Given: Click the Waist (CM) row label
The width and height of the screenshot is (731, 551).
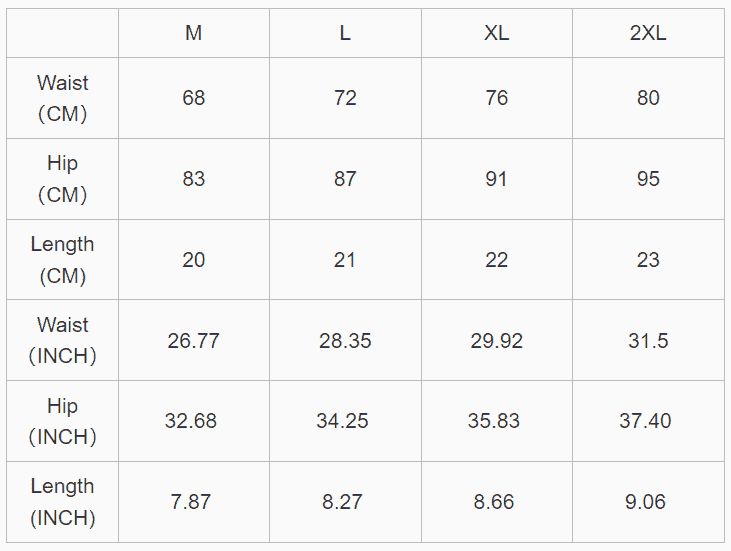Looking at the screenshot, I should pyautogui.click(x=62, y=98).
